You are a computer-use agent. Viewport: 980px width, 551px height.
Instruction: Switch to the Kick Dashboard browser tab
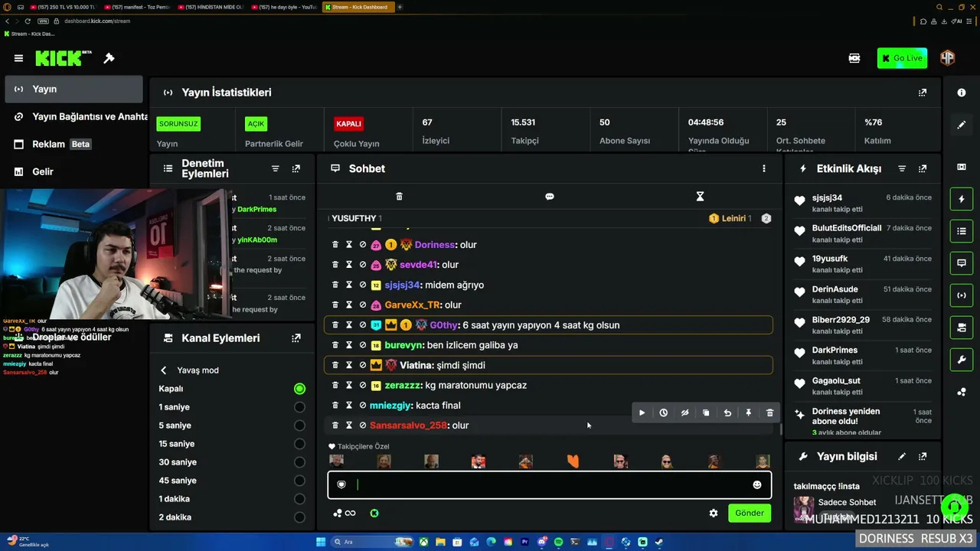tap(359, 7)
